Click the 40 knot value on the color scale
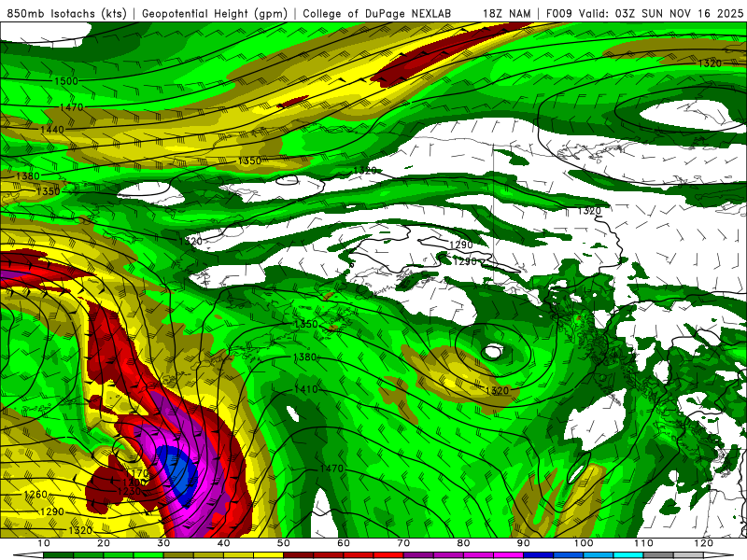 pyautogui.click(x=223, y=543)
